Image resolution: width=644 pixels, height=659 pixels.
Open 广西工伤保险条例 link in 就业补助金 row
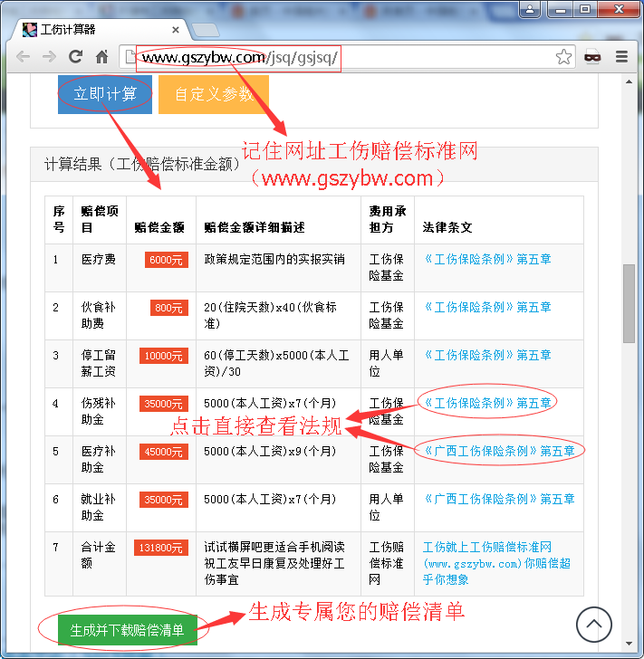coord(499,499)
